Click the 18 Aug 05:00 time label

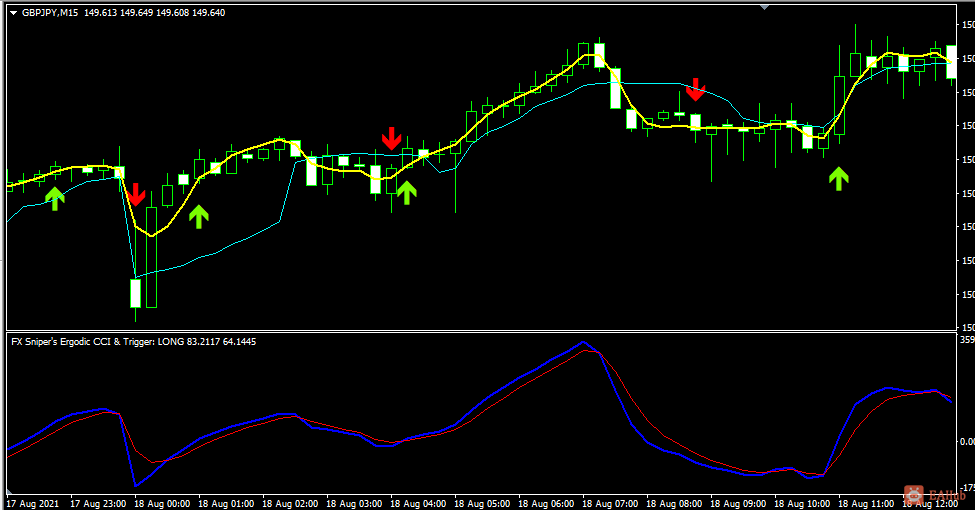point(483,503)
